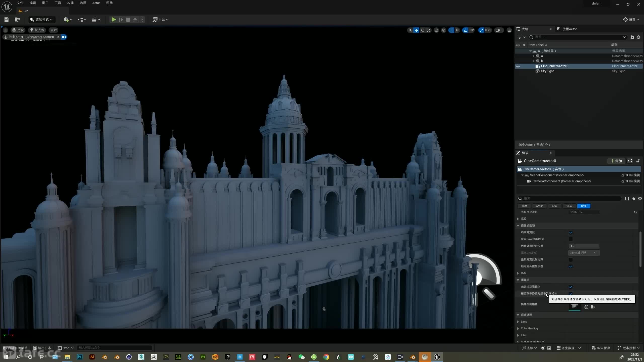The width and height of the screenshot is (644, 362).
Task: Click the stop simulation square button
Action: [x=128, y=20]
